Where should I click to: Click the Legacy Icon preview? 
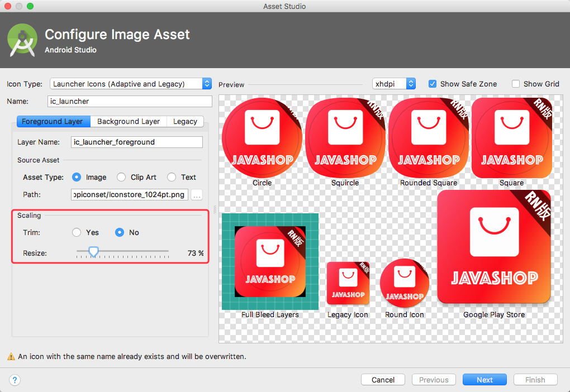[348, 283]
